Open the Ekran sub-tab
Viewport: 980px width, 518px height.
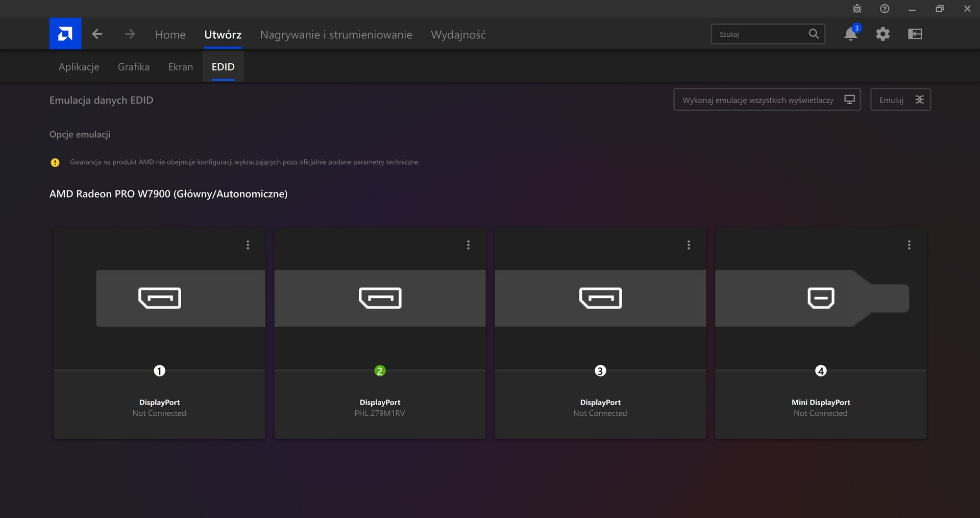(x=181, y=67)
